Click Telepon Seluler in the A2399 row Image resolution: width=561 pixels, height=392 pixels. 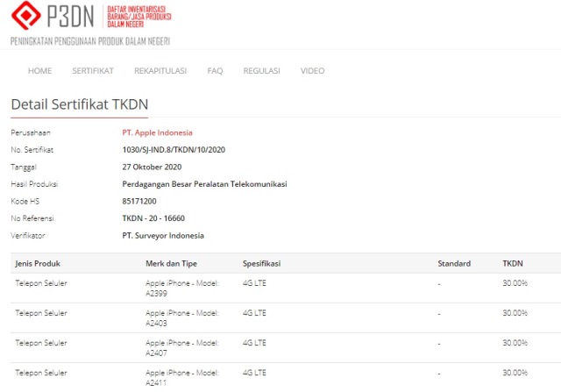pos(41,283)
